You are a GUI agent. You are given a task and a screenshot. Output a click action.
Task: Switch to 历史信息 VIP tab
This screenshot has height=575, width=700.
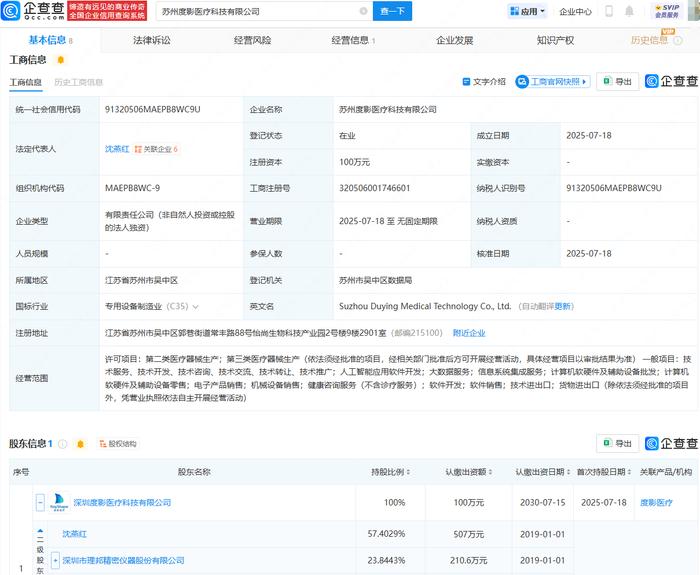(x=650, y=40)
